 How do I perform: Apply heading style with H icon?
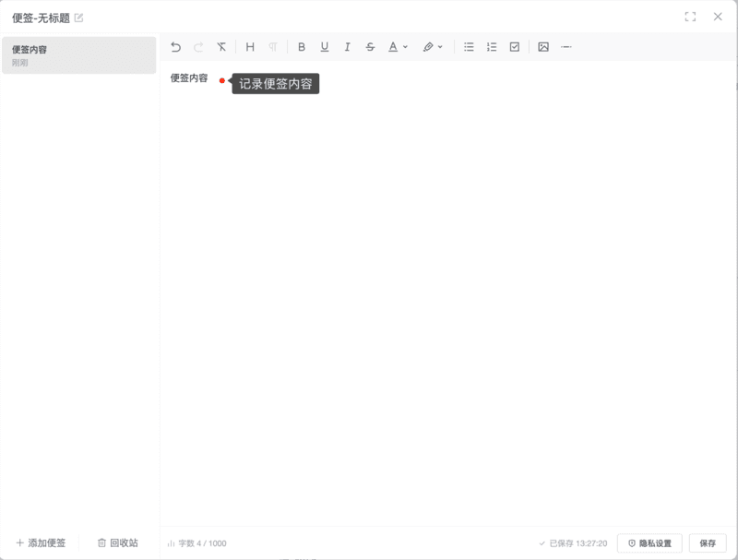point(250,46)
